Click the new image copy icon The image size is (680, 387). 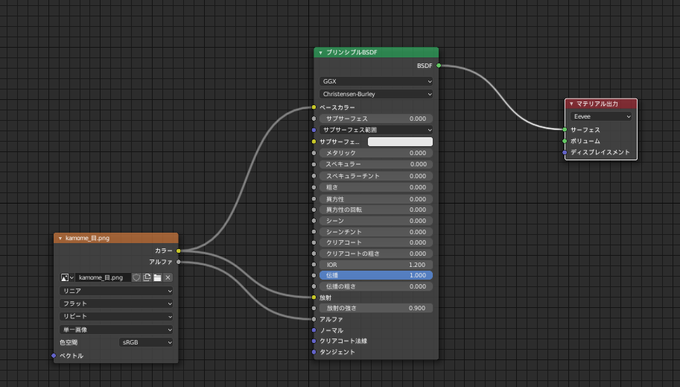(x=147, y=277)
